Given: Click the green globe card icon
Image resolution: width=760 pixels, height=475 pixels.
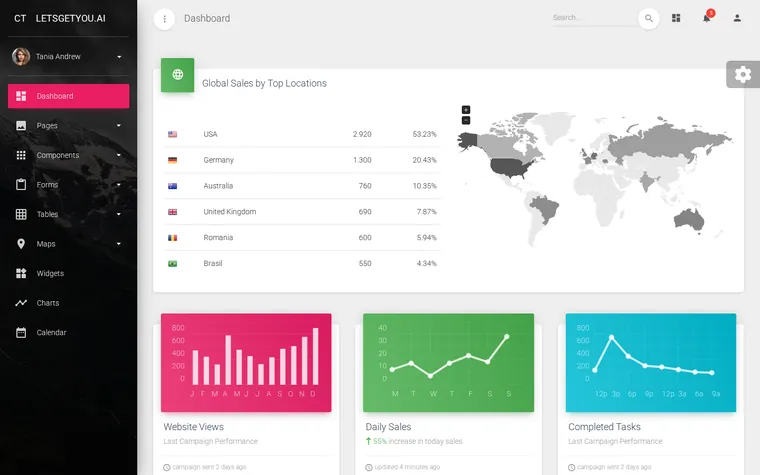Looking at the screenshot, I should coord(177,75).
